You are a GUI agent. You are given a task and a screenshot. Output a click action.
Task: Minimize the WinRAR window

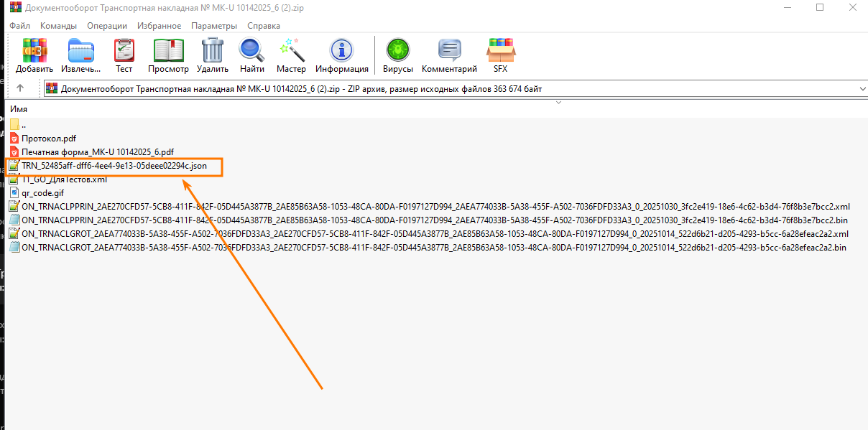[x=787, y=7]
